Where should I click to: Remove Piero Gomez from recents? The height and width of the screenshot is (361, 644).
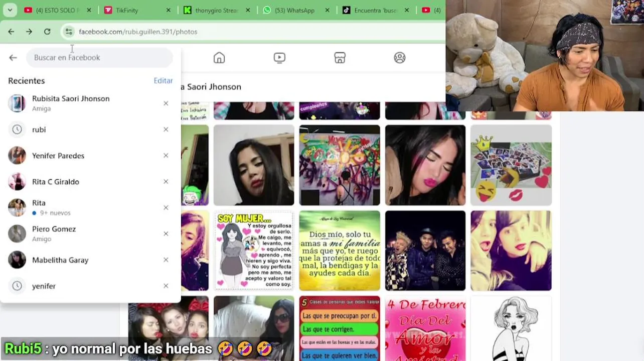(x=166, y=234)
